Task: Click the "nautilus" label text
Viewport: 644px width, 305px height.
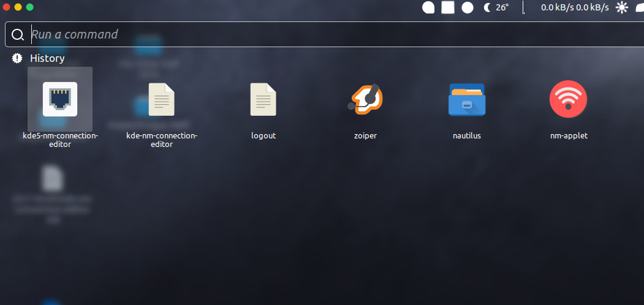Action: point(467,135)
